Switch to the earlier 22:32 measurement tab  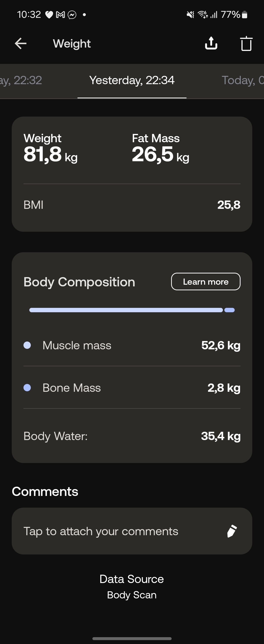(21, 80)
